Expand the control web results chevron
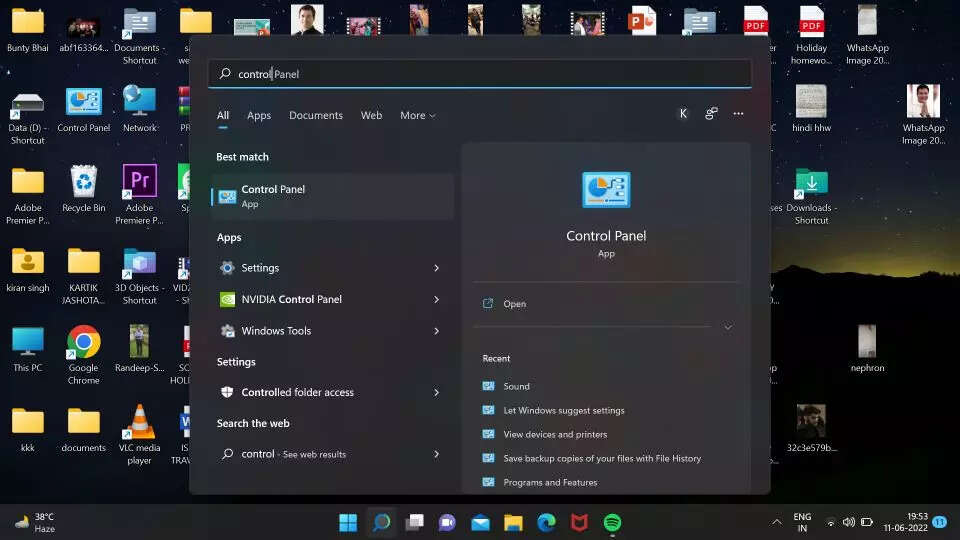This screenshot has height=540, width=960. pyautogui.click(x=437, y=454)
